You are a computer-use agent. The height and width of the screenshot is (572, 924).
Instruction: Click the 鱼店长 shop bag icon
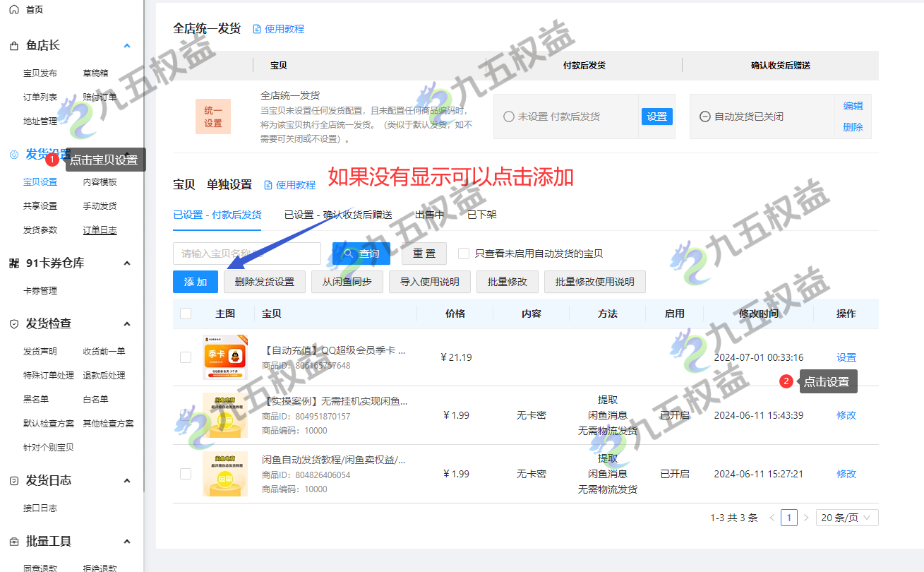(14, 46)
